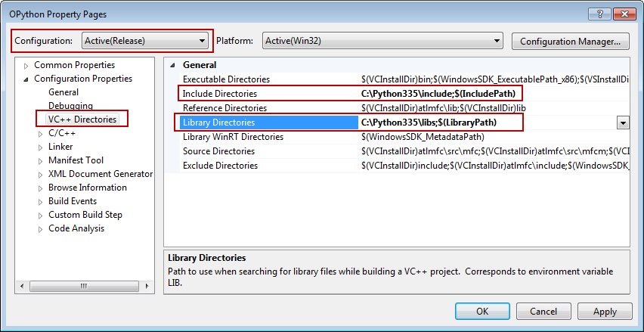The width and height of the screenshot is (644, 332).
Task: Select the Debugging tree item
Action: point(70,106)
